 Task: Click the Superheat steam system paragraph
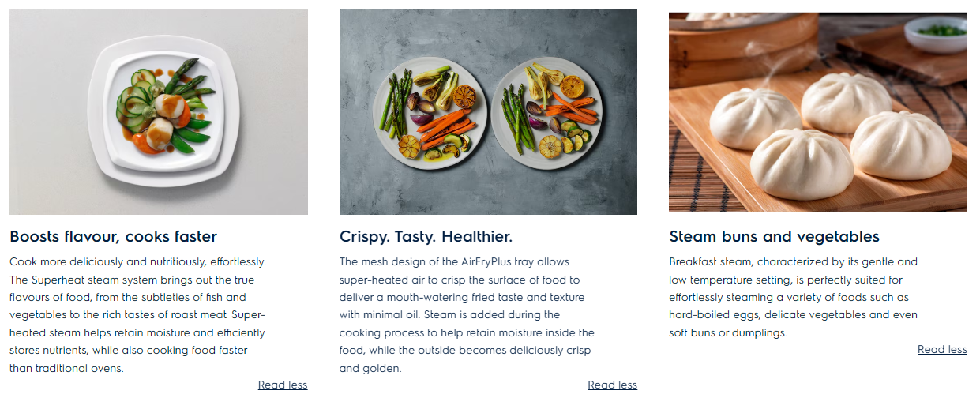coord(138,314)
